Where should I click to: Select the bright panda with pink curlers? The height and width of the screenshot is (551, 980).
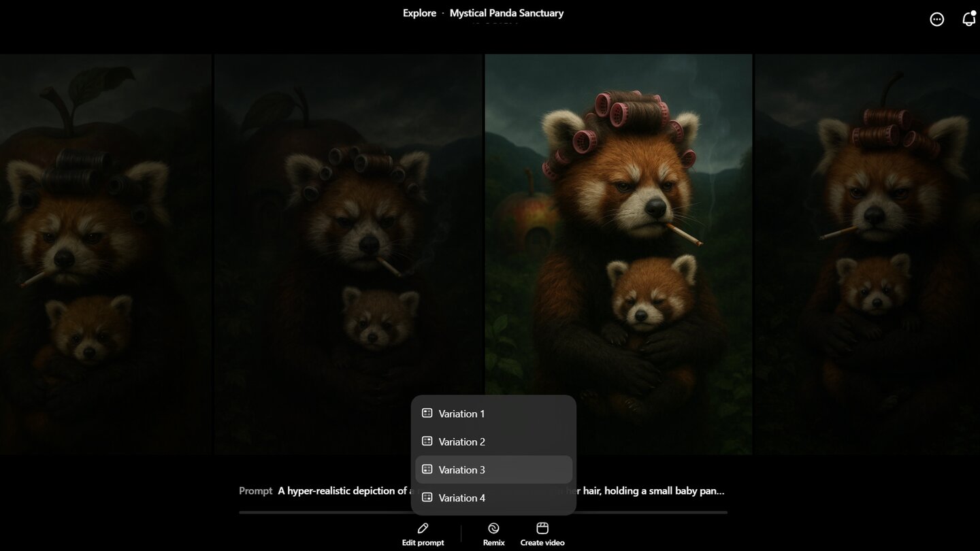click(619, 254)
